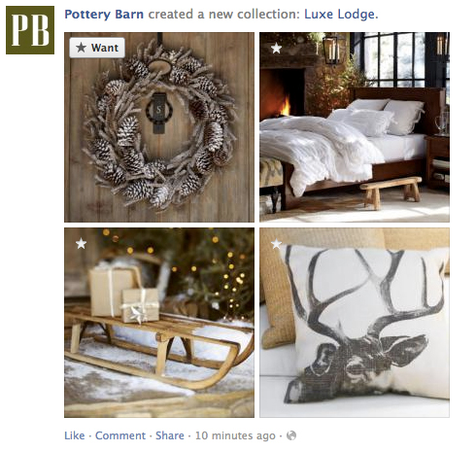Click the star inside the Want button
This screenshot has width=476, height=451.
click(81, 48)
